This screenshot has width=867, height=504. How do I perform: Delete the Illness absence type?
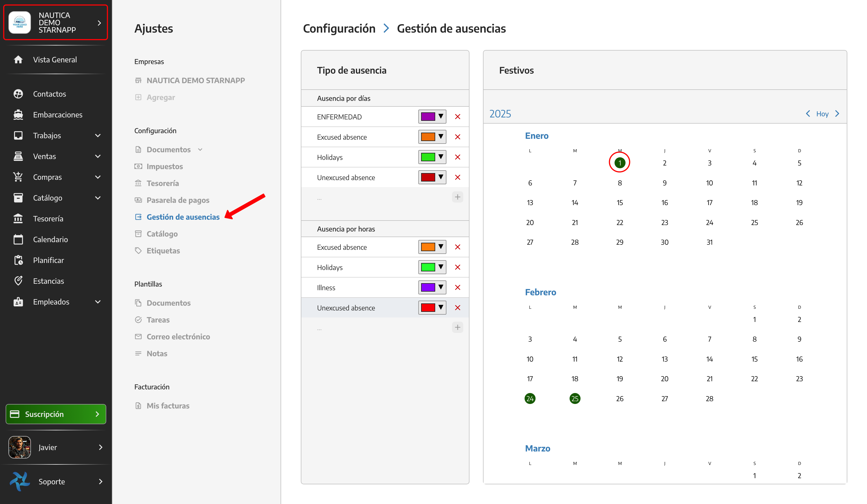[x=458, y=287]
